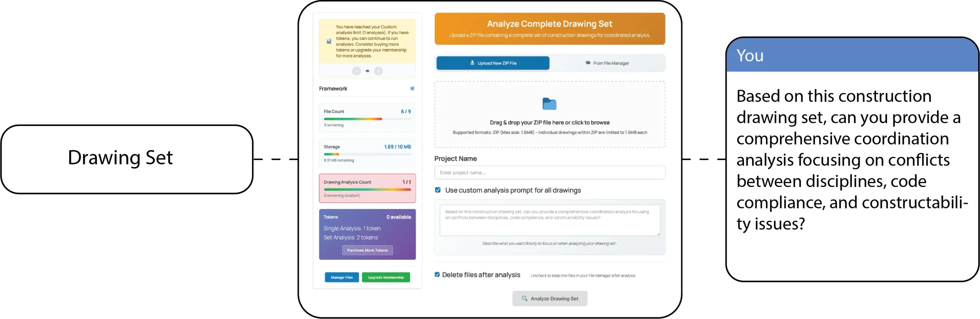Open Manage Files
Screen dimensions: 980x319
341,277
